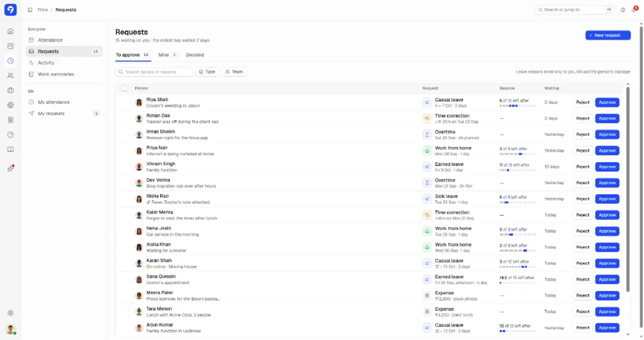644x340 pixels.
Task: Click Riya Shah's leave balance bar
Action: (x=518, y=106)
